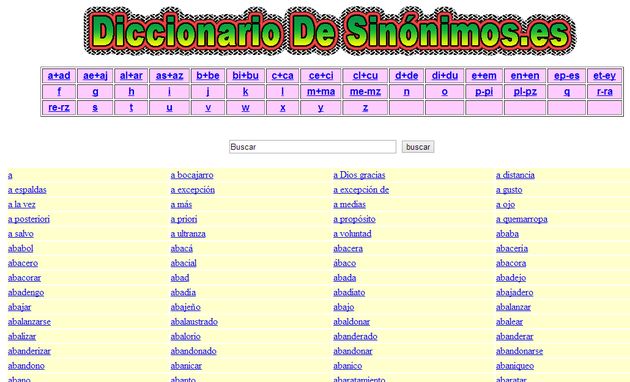The image size is (630, 382).
Task: Open the b+be letter index
Action: [208, 76]
